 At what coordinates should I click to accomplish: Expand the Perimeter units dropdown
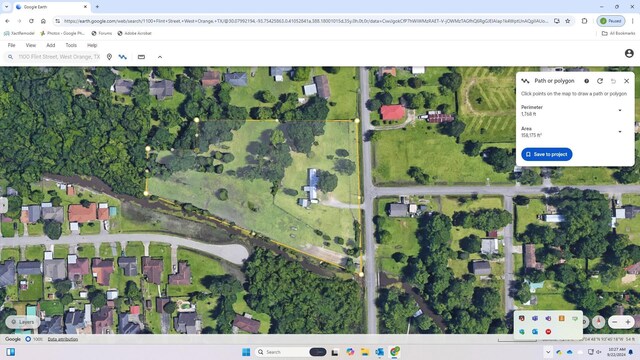tap(620, 110)
